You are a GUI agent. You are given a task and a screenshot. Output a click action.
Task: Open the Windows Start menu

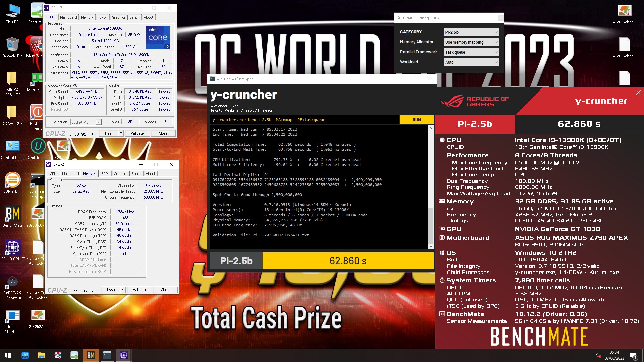coord(8,355)
